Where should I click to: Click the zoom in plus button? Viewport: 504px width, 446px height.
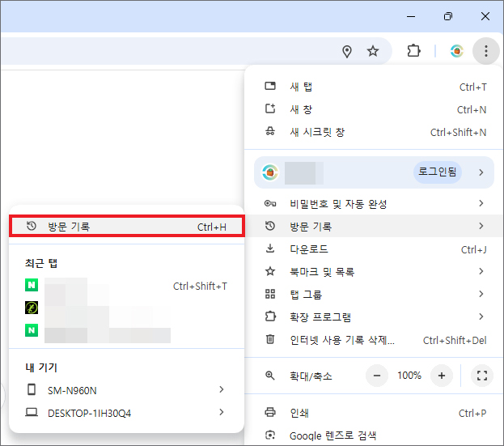[441, 376]
